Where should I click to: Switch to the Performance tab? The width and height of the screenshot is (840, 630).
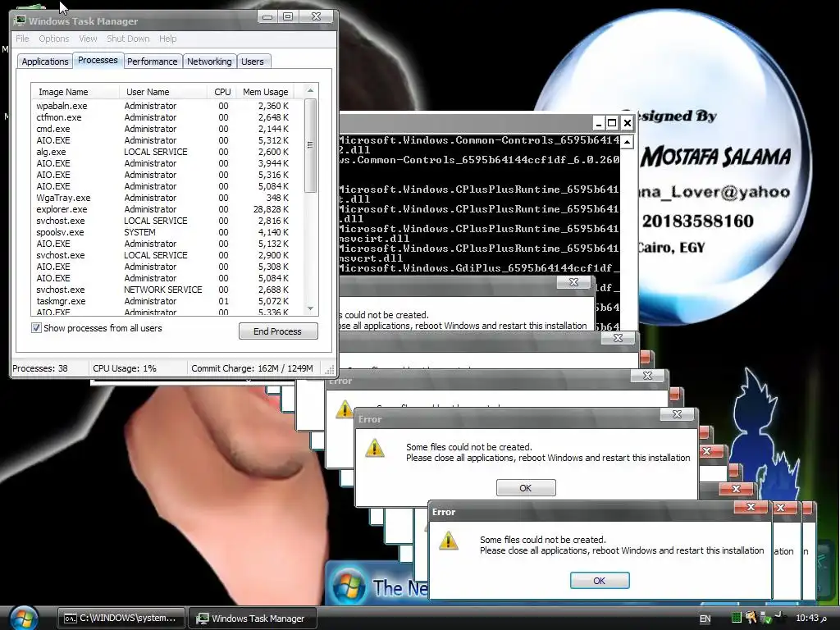pos(152,62)
